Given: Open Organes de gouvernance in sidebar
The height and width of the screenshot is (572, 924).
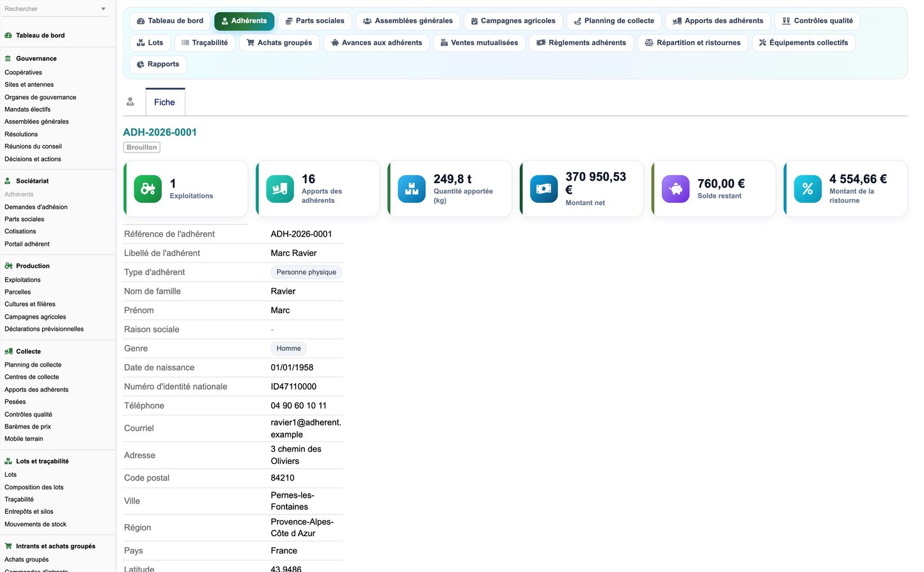Looking at the screenshot, I should (x=40, y=97).
